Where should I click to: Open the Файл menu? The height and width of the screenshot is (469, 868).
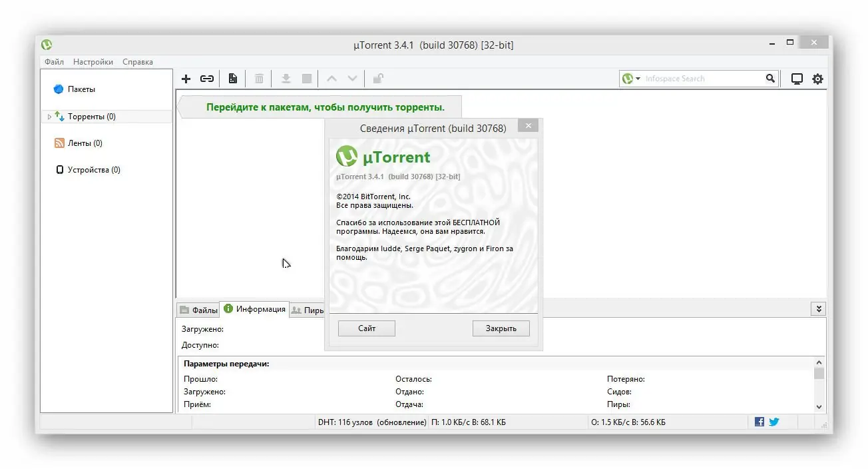(x=54, y=62)
